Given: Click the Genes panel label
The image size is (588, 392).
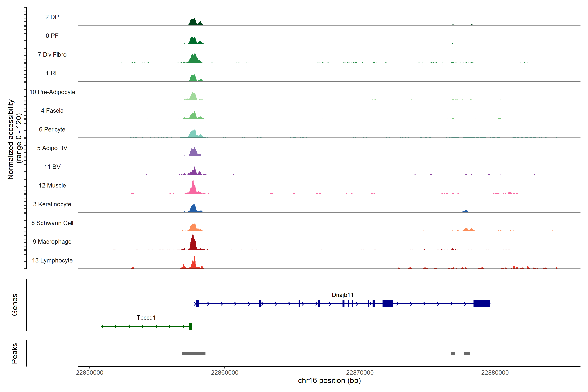Looking at the screenshot, I should [15, 305].
